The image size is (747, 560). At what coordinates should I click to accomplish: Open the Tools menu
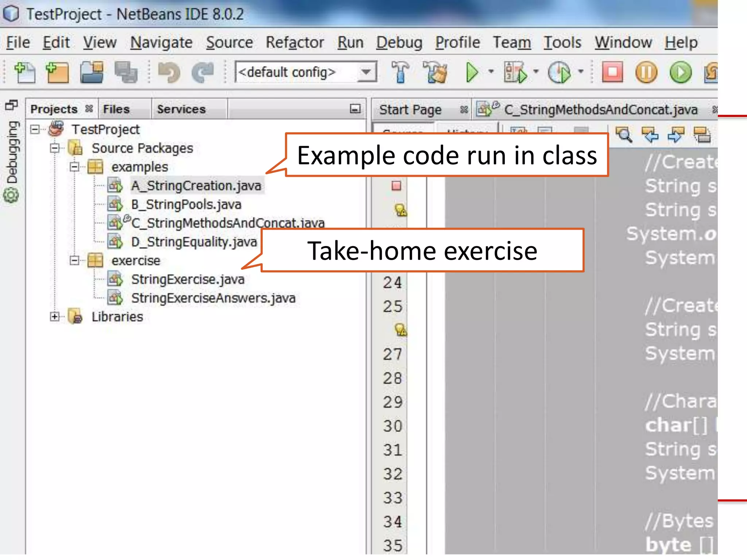point(562,42)
